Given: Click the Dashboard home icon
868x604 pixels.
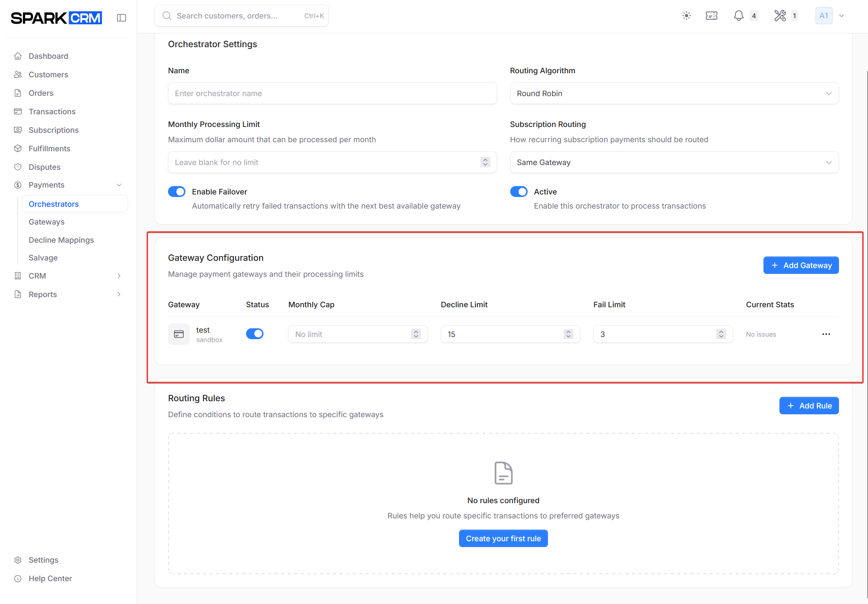Looking at the screenshot, I should pos(18,56).
